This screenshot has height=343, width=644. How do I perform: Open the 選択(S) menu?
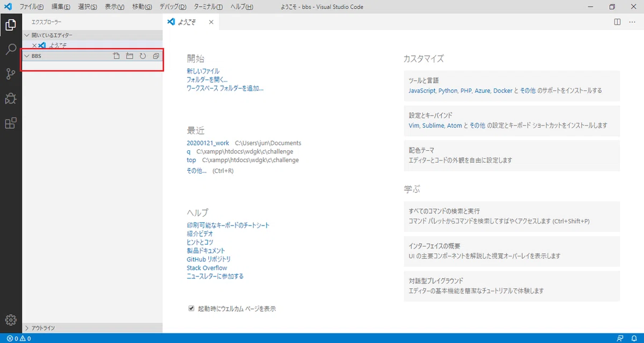click(87, 7)
